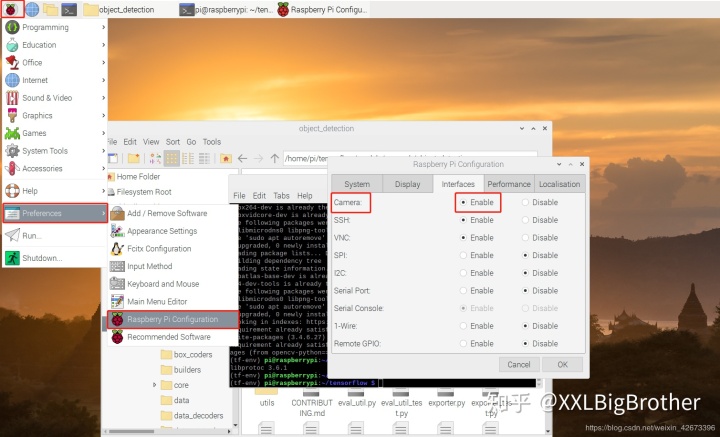Image resolution: width=720 pixels, height=437 pixels.
Task: Enable the I2C interface
Action: coord(463,273)
